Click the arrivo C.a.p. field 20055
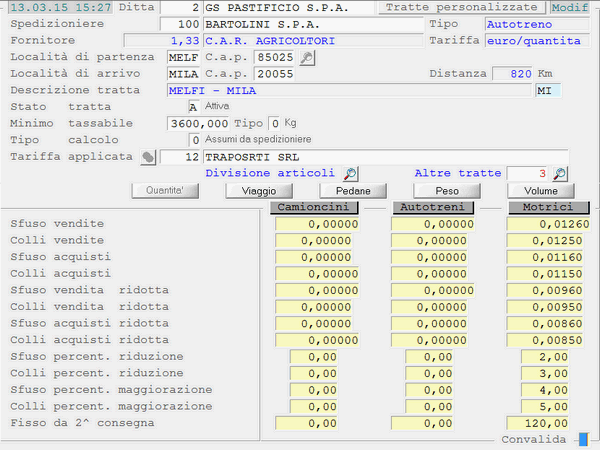This screenshot has width=600, height=450. click(x=275, y=74)
